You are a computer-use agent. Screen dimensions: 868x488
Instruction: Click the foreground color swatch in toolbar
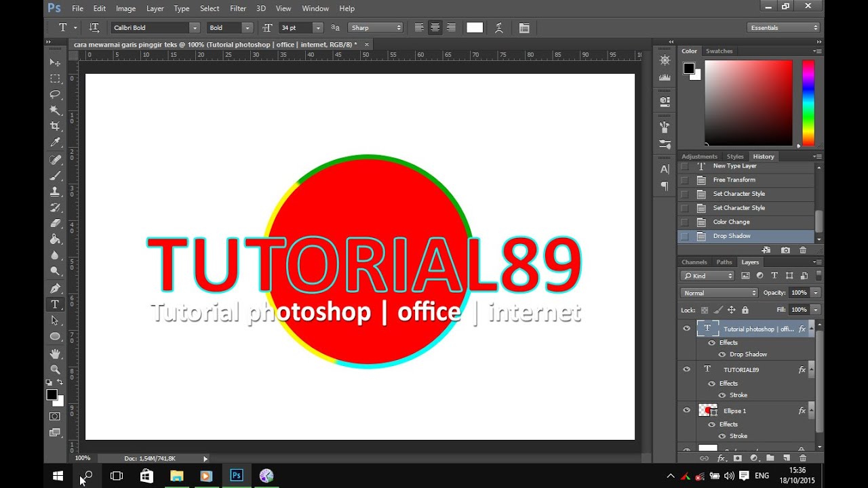[52, 394]
